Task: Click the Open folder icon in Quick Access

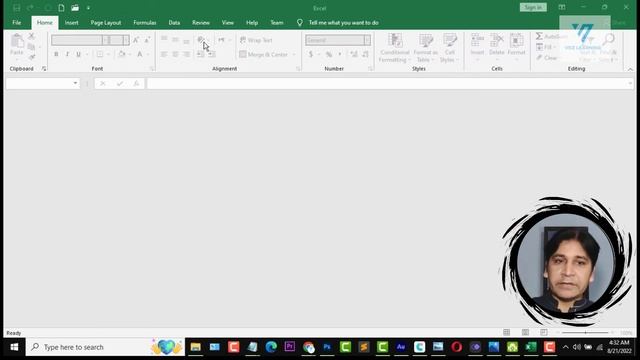Action: 75,8
